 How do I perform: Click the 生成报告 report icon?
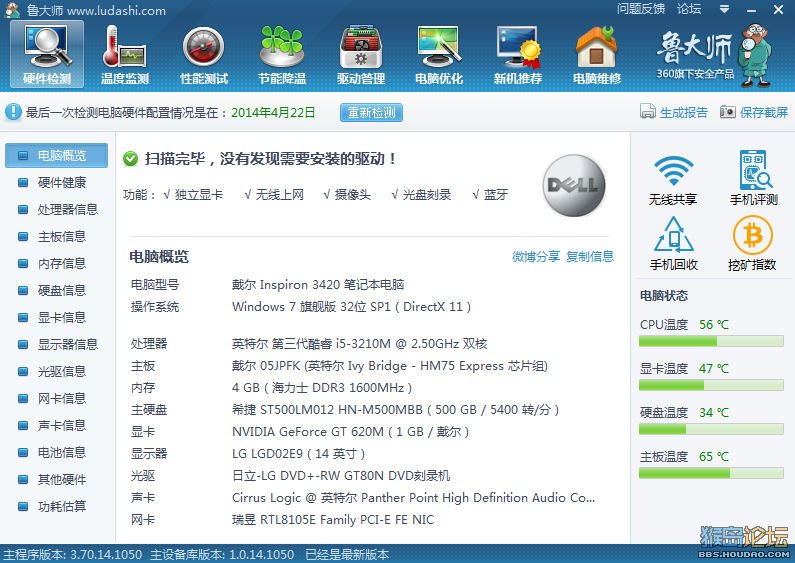647,111
